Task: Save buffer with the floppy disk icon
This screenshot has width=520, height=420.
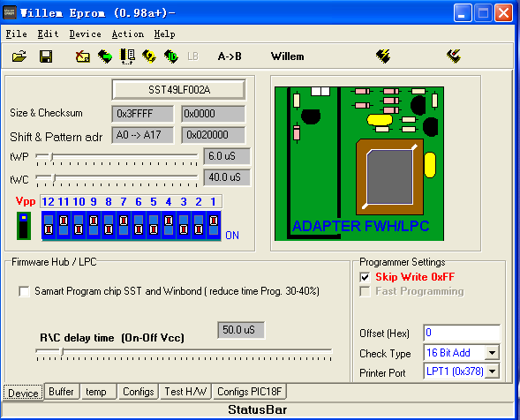Action: click(46, 56)
